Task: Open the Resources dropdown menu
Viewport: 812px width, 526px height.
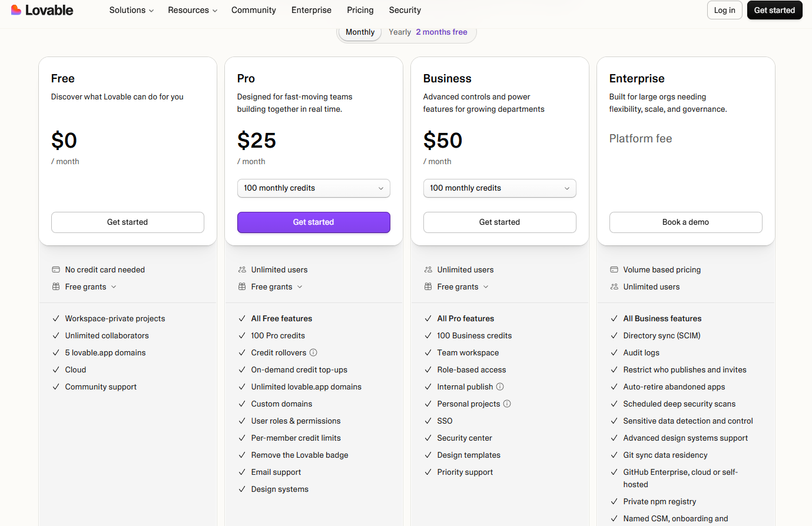Action: click(193, 10)
